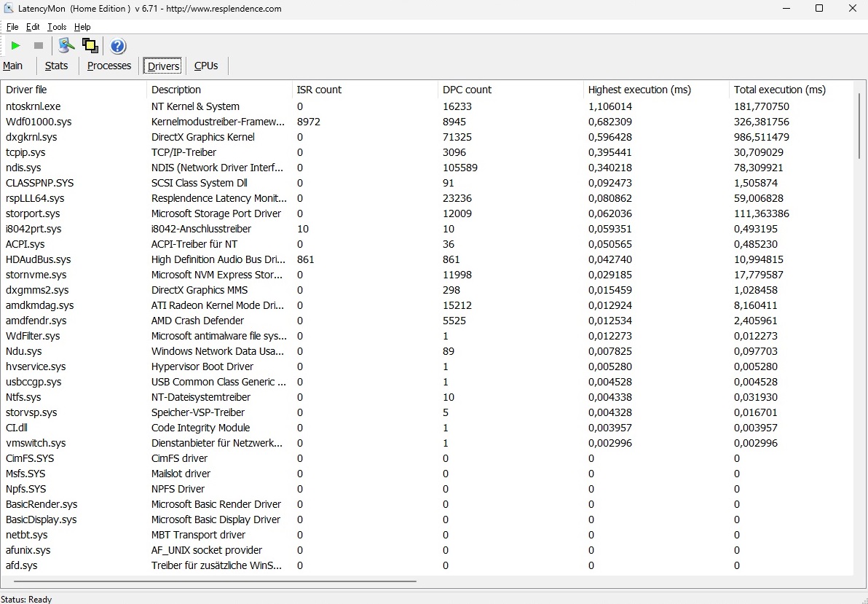
Task: Open the Edit menu
Action: 33,27
